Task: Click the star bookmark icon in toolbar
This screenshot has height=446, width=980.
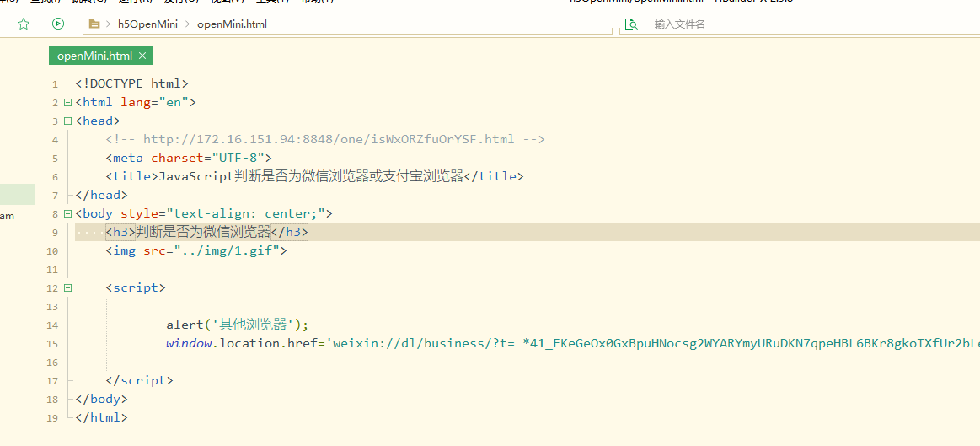Action: click(x=24, y=24)
